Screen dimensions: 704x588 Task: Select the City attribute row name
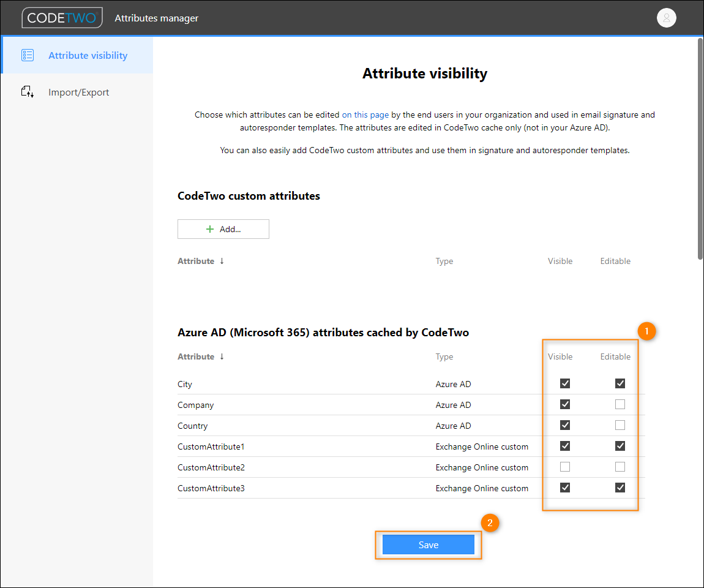(184, 384)
